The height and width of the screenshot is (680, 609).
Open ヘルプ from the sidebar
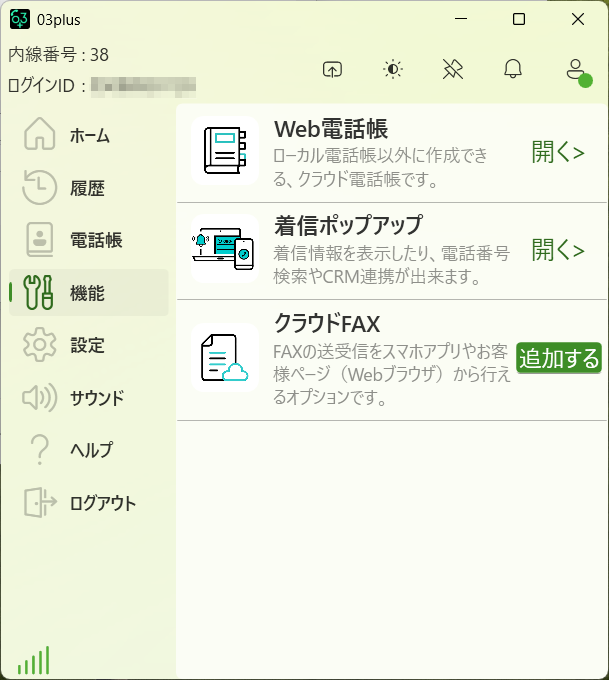point(88,450)
